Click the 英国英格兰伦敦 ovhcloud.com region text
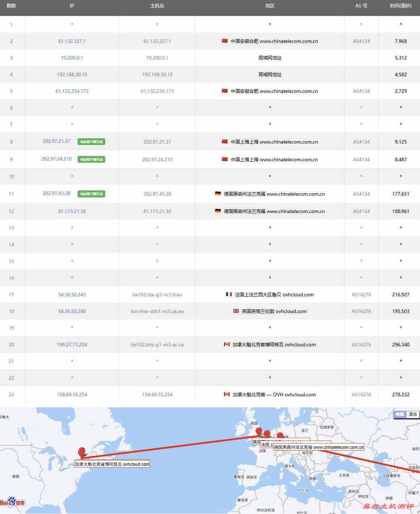Viewport: 420px width, 514px height. tap(274, 311)
